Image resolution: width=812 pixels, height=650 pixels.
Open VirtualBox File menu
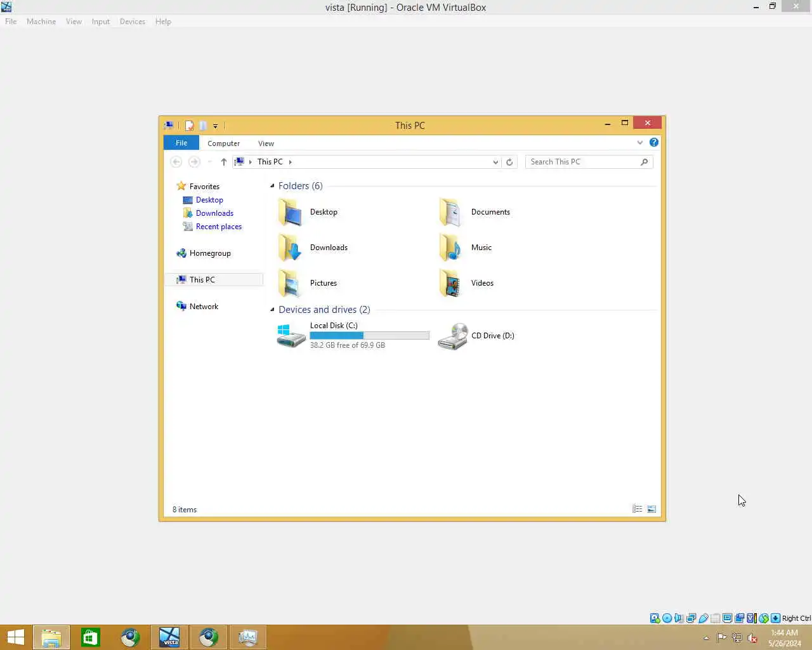(x=11, y=22)
